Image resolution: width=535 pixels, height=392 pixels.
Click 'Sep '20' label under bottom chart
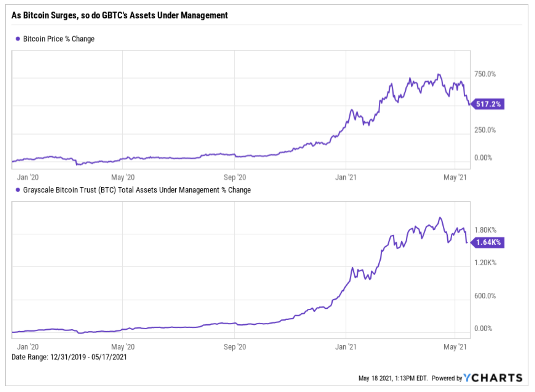pos(235,347)
